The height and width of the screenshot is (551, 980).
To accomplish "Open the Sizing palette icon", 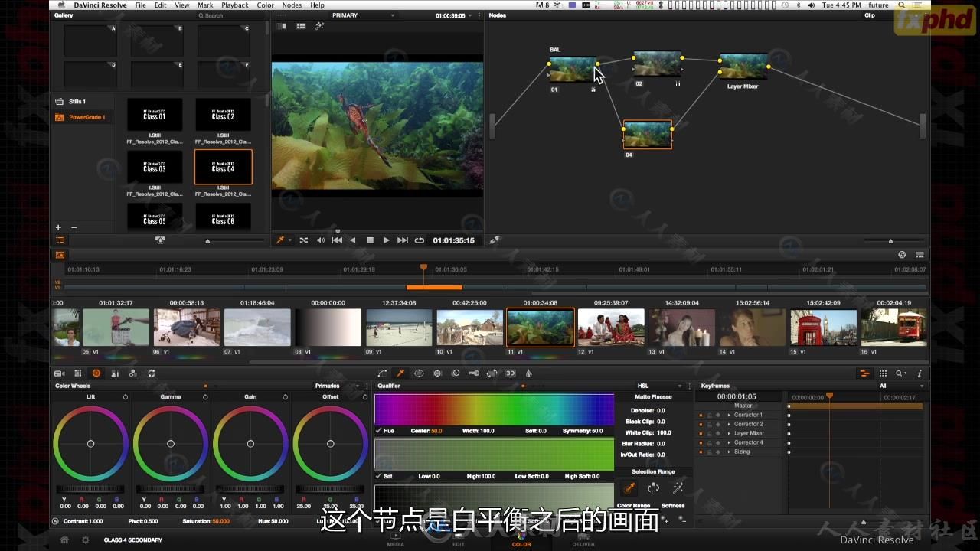I will coord(492,373).
